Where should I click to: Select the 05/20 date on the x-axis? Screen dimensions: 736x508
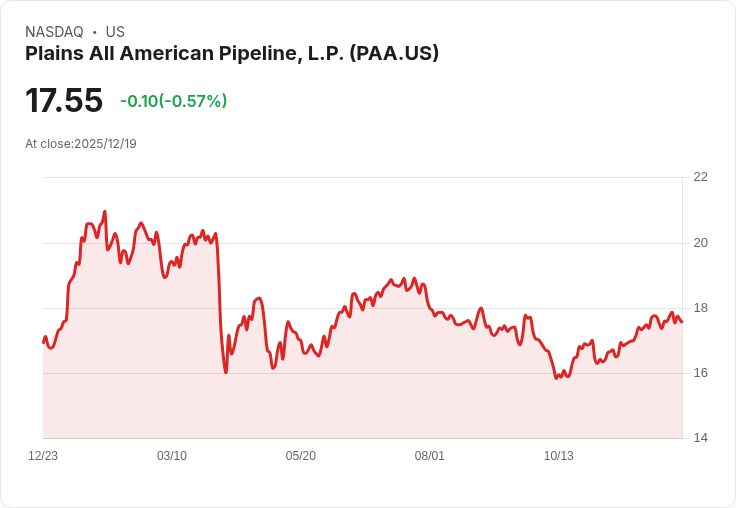coord(301,456)
